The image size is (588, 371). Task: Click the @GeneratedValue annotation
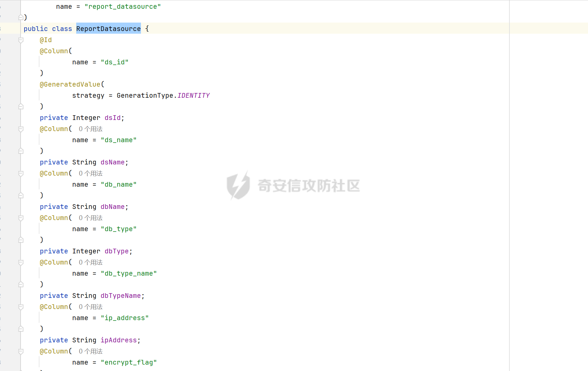coord(70,85)
